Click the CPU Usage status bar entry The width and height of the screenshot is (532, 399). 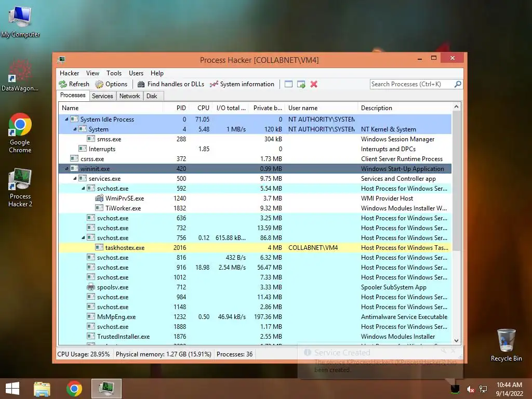84,354
